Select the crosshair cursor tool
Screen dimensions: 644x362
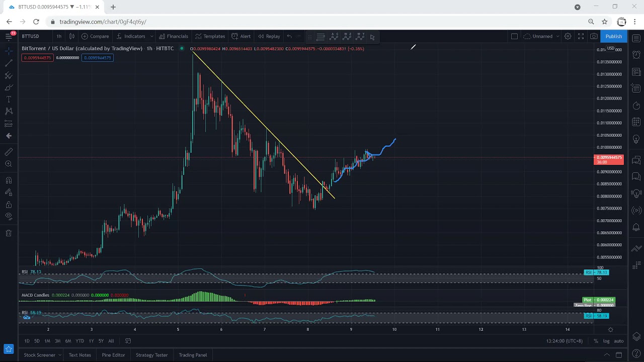click(9, 50)
